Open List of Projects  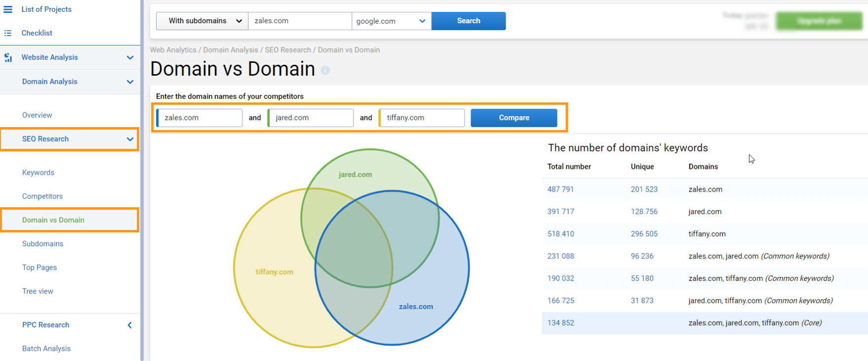tap(46, 9)
